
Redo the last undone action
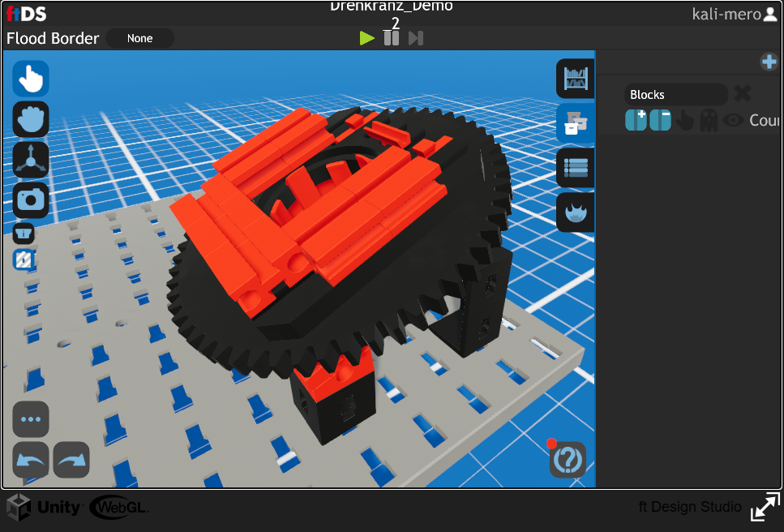tap(71, 460)
